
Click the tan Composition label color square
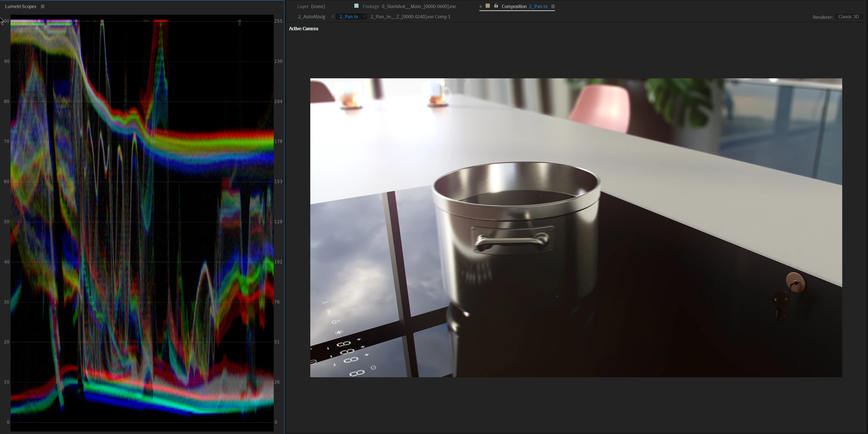pyautogui.click(x=488, y=6)
